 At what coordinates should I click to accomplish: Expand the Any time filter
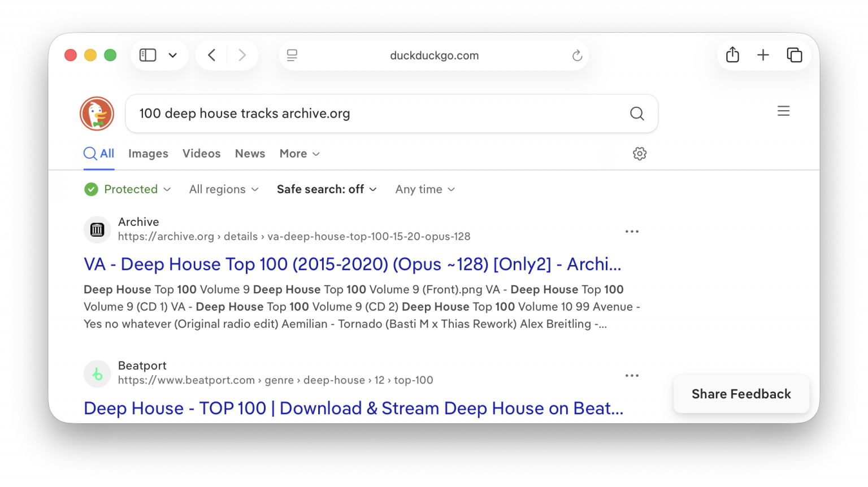[425, 189]
